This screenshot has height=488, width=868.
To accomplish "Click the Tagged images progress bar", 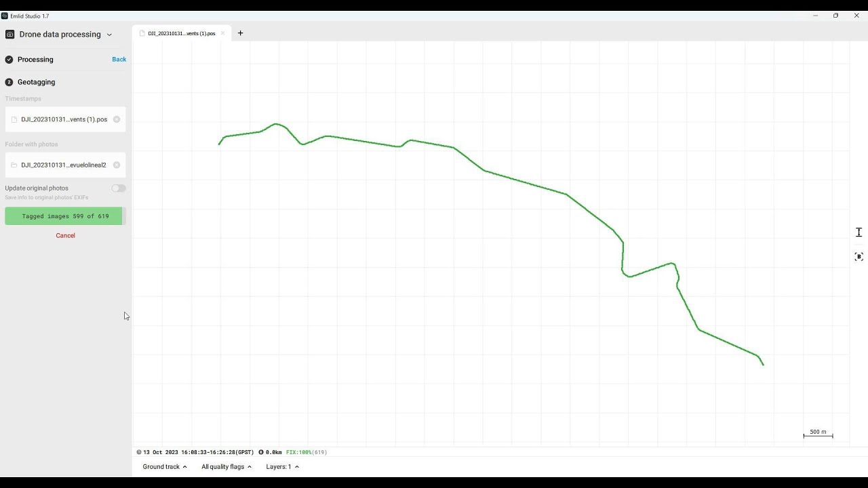I will (x=65, y=216).
